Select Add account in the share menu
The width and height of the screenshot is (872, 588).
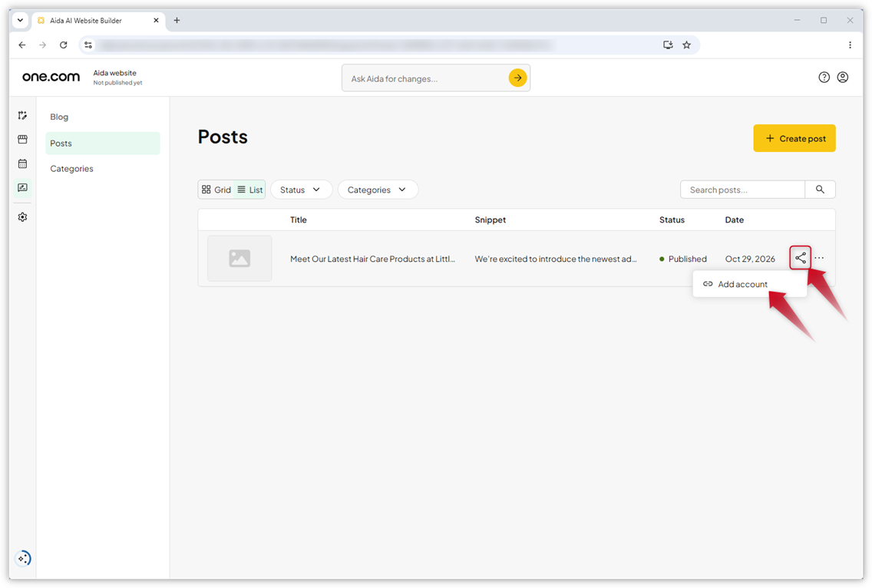(x=749, y=284)
